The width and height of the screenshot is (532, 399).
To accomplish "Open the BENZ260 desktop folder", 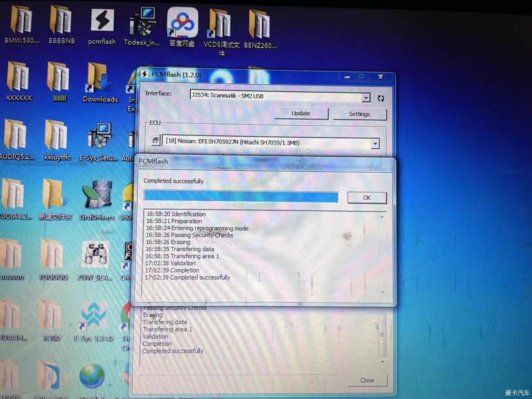I will click(260, 29).
